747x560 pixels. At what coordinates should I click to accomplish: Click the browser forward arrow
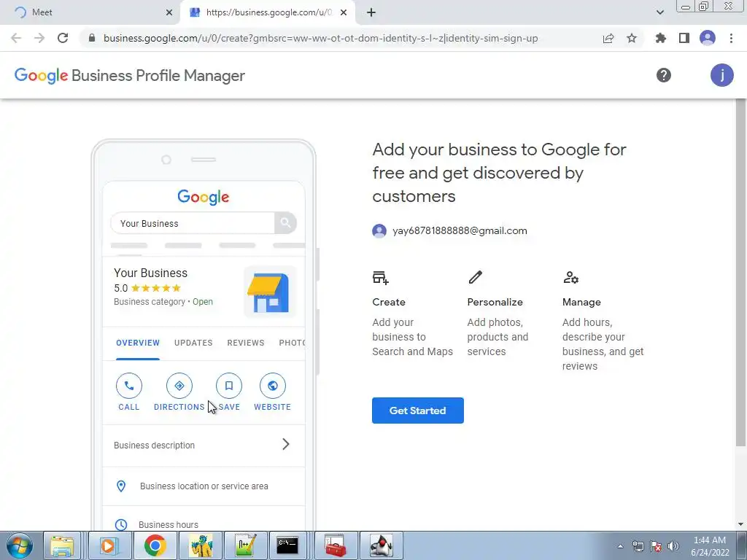(39, 38)
